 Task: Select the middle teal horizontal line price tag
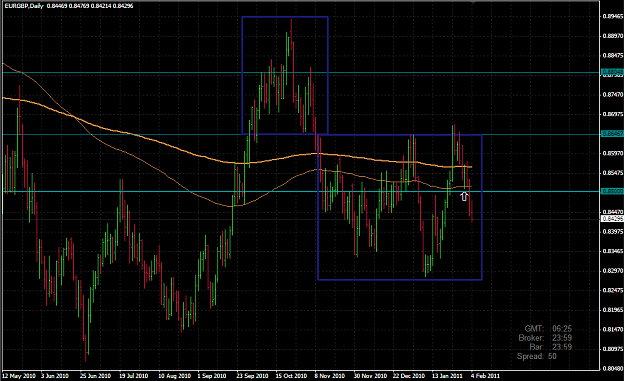[x=612, y=134]
